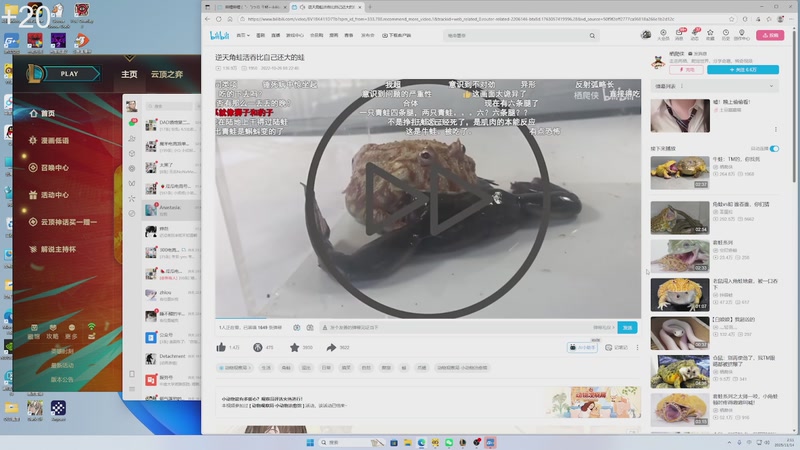The image size is (800, 450).
Task: Open the danmaku settings icon below video
Action: 310,328
